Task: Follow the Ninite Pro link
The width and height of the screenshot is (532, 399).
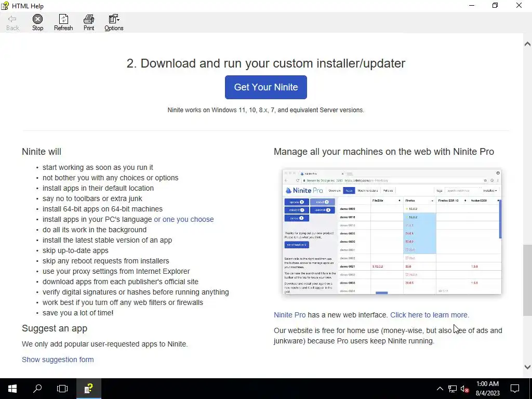Action: click(x=289, y=315)
